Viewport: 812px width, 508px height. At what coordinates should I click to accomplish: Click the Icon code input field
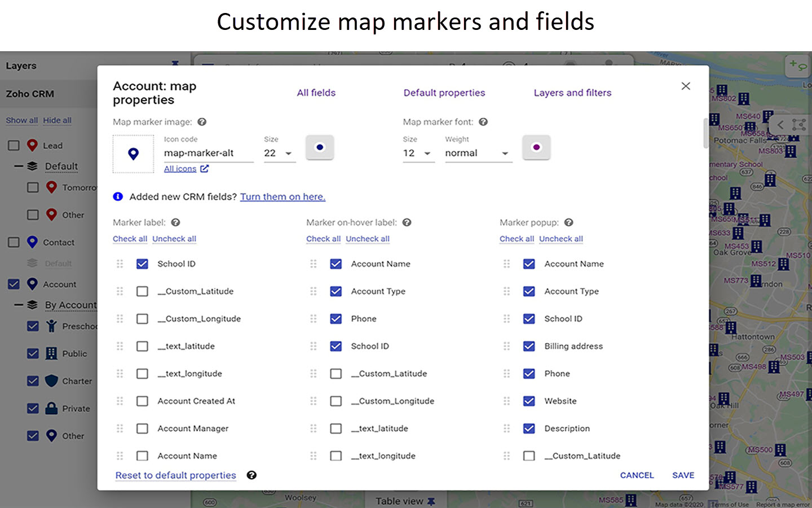click(x=209, y=153)
